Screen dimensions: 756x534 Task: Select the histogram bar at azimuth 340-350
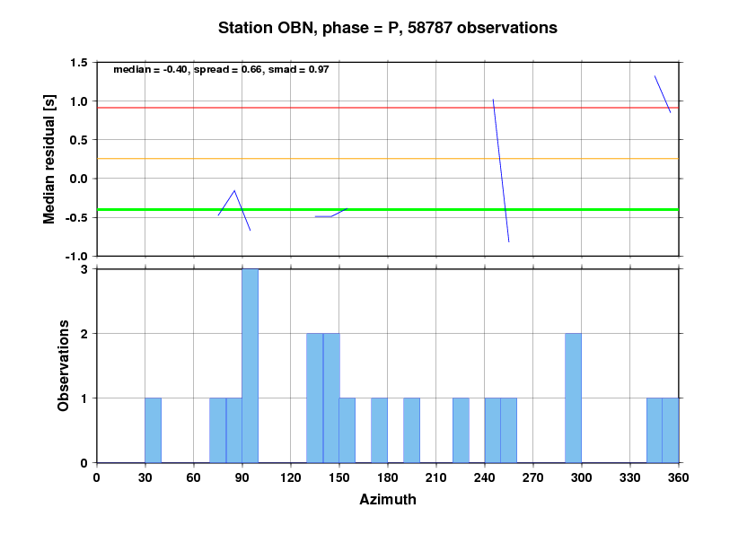[x=655, y=431]
